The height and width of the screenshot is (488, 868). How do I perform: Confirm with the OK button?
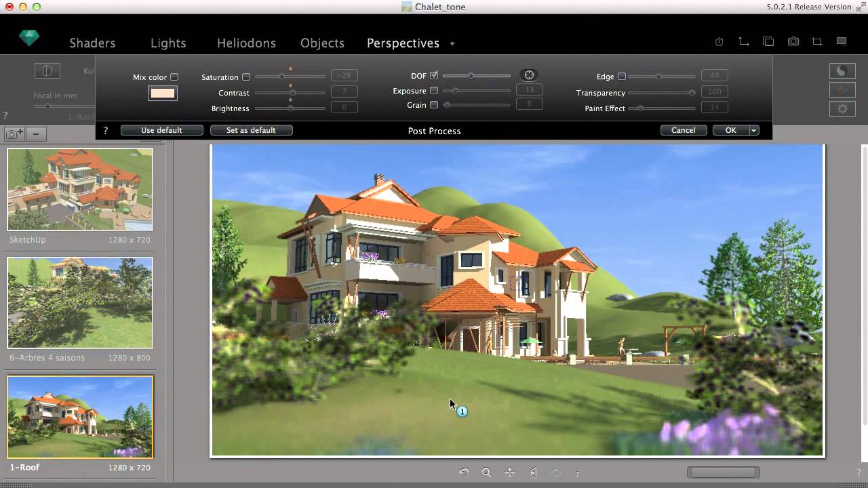730,130
